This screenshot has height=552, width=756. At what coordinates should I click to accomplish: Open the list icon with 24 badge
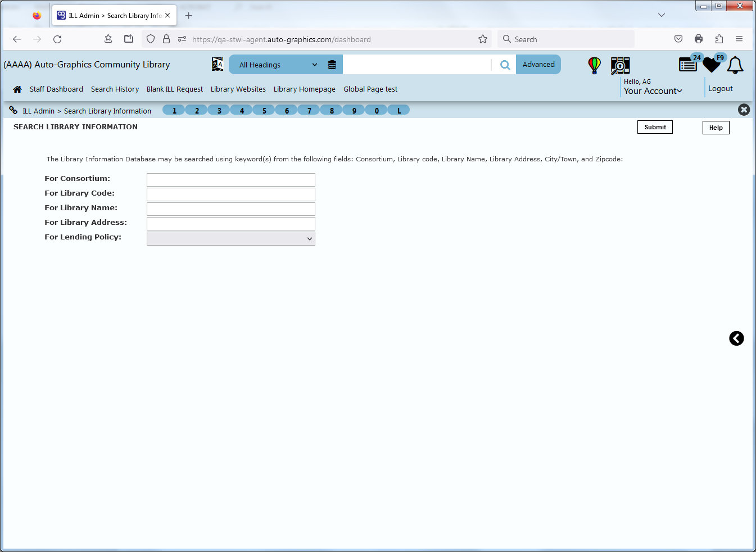pyautogui.click(x=688, y=65)
